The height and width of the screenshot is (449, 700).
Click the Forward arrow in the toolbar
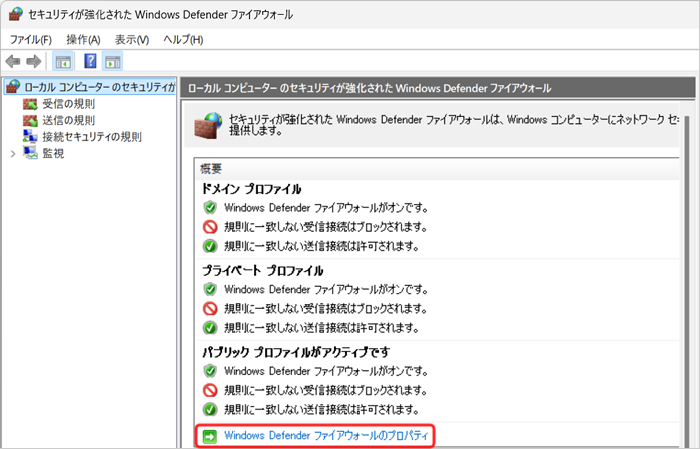tap(33, 62)
